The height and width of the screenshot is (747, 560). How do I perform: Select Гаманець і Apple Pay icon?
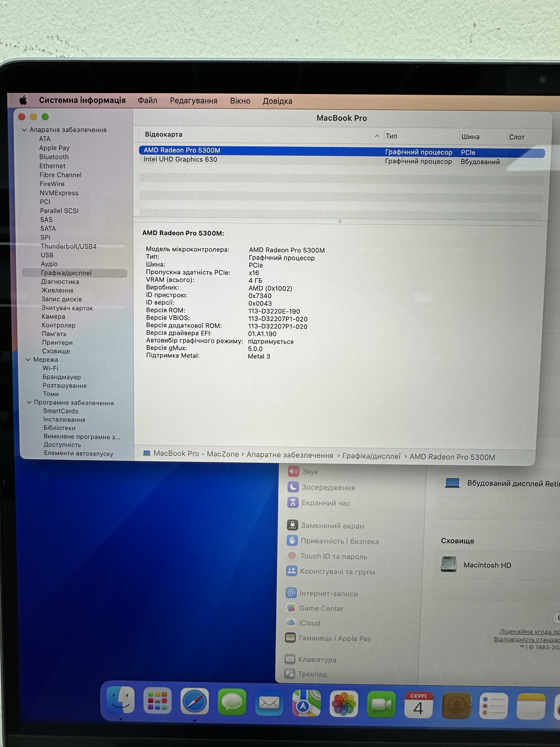click(x=290, y=638)
